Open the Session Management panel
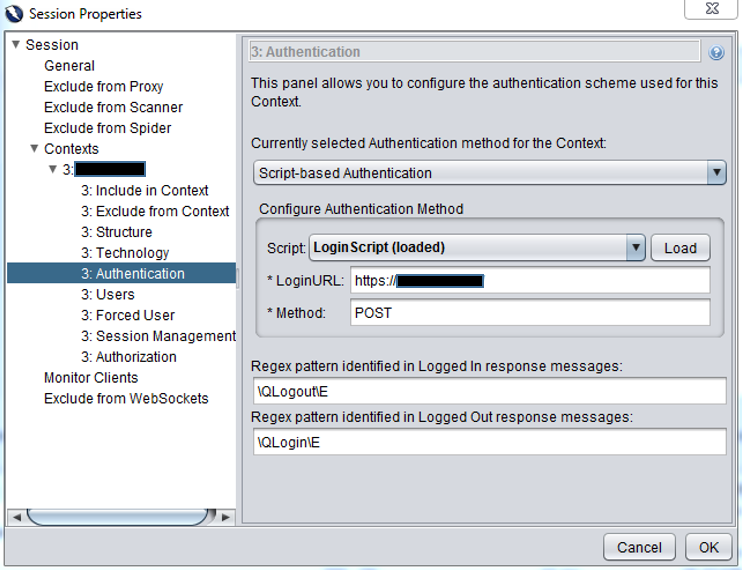The height and width of the screenshot is (570, 742). click(x=158, y=336)
